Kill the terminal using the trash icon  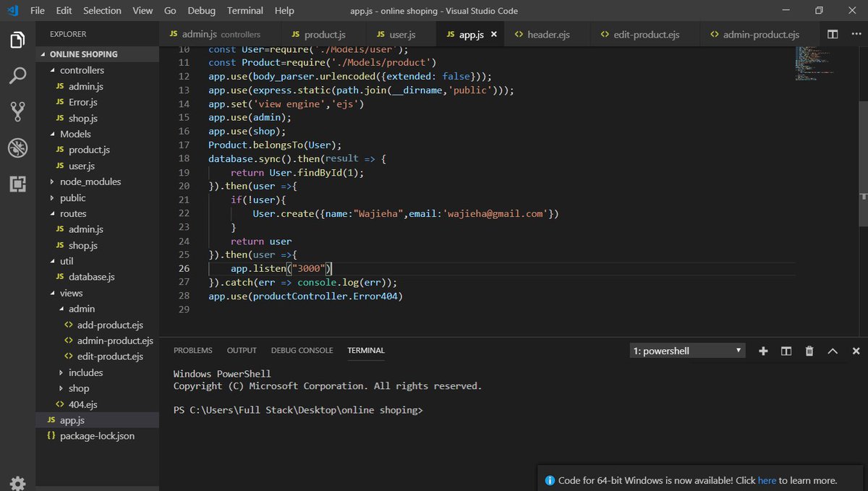pos(809,351)
